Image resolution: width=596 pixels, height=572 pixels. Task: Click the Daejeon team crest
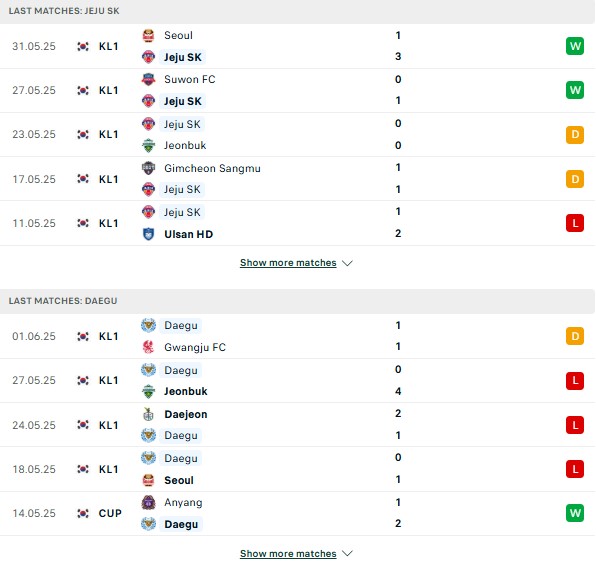148,414
